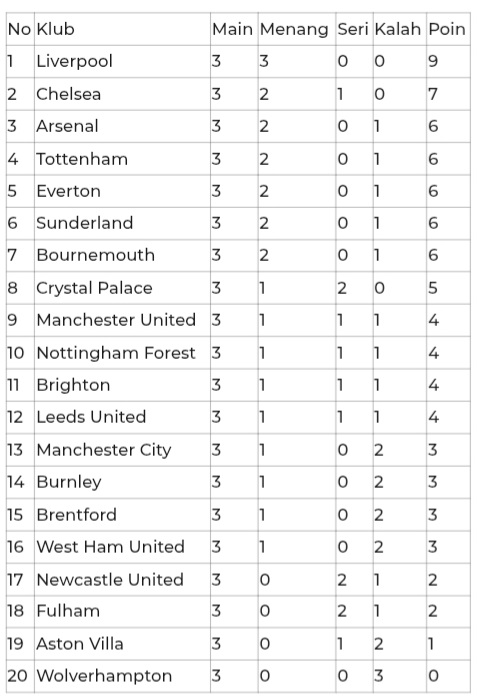Screen dimensions: 477x696
Task: Click the Menang column header
Action: (x=294, y=29)
